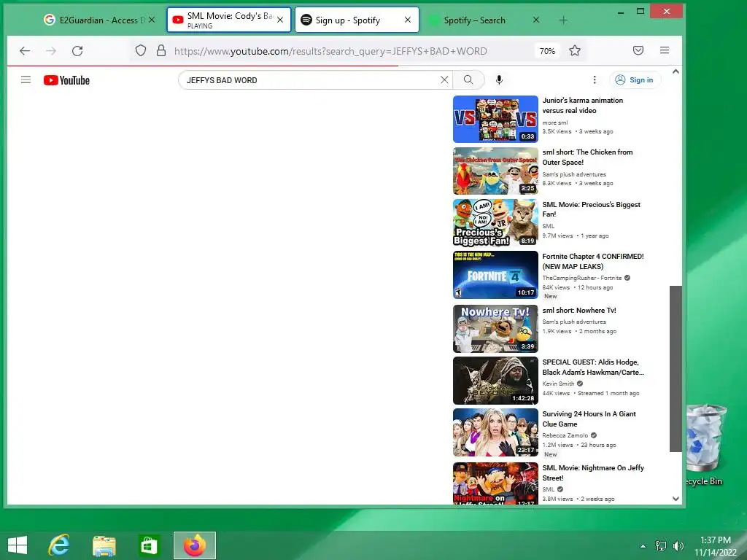Click title 'sml short: Nowhere Tv!'
This screenshot has height=560, width=747.
pos(578,310)
